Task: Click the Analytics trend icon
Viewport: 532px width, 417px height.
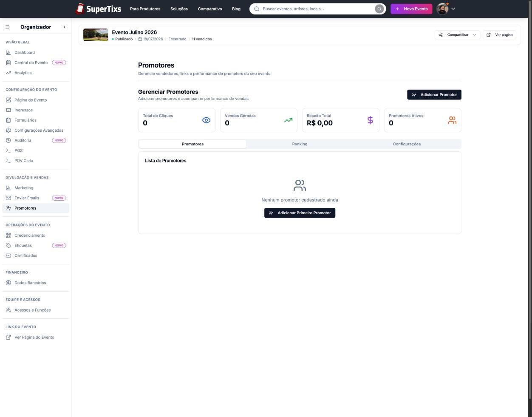Action: point(8,73)
